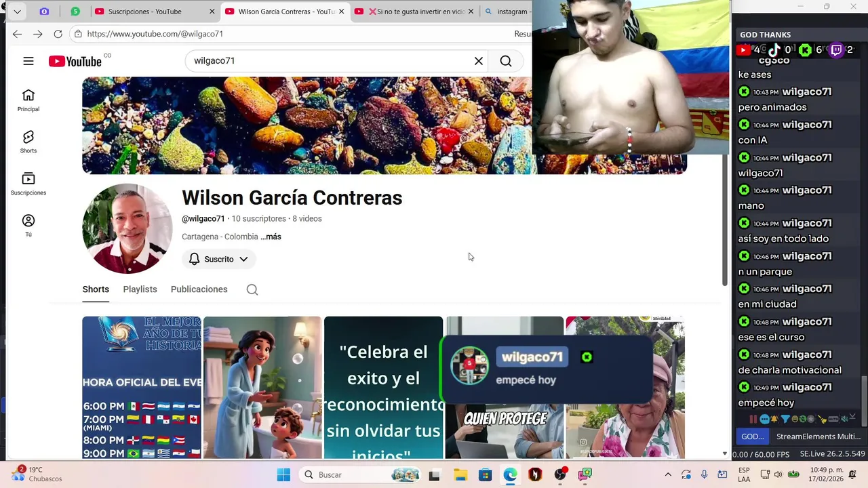Go back in the browser
This screenshot has width=868, height=488.
[17, 34]
